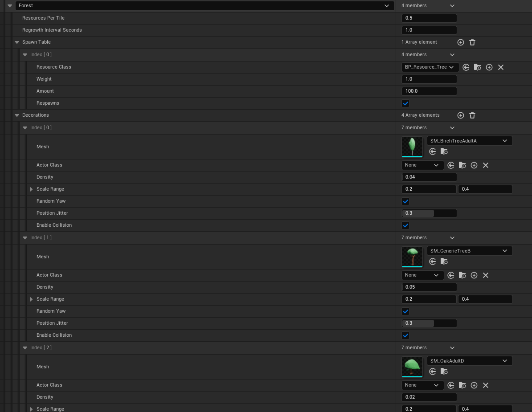The width and height of the screenshot is (532, 412).
Task: Open the Forest key dropdown
Action: [205, 6]
